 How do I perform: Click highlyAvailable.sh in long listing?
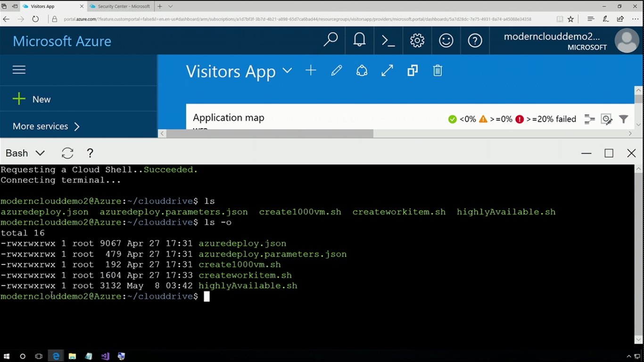pyautogui.click(x=248, y=286)
